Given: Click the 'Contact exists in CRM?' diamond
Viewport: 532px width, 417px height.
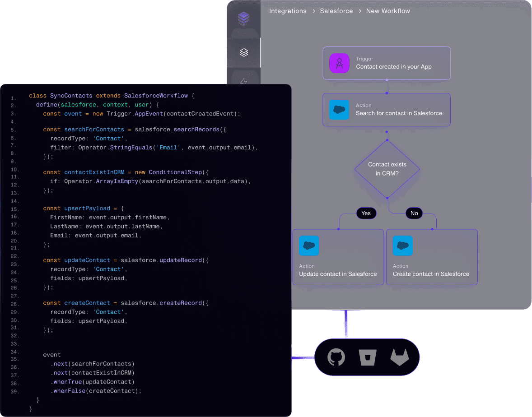Looking at the screenshot, I should point(387,169).
